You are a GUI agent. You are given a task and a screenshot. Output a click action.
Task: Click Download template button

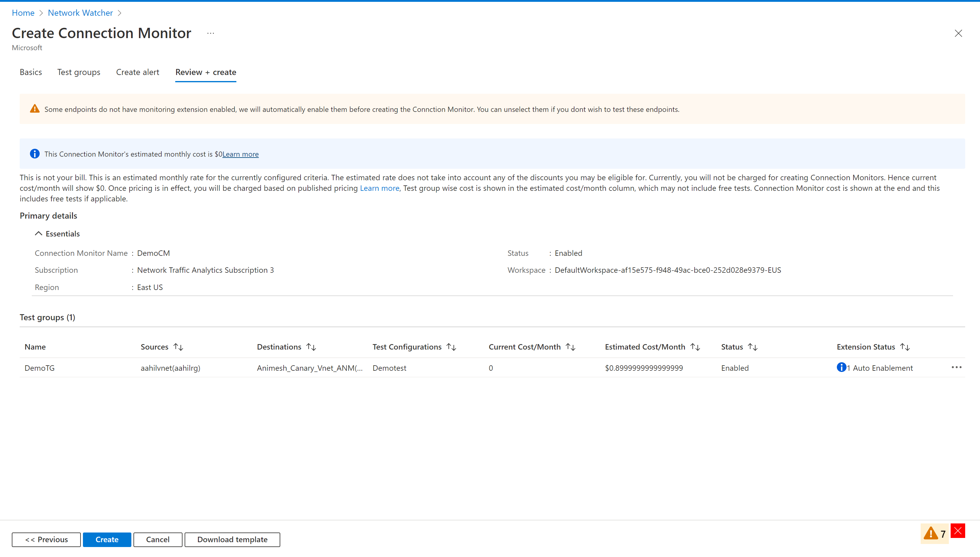(x=232, y=539)
